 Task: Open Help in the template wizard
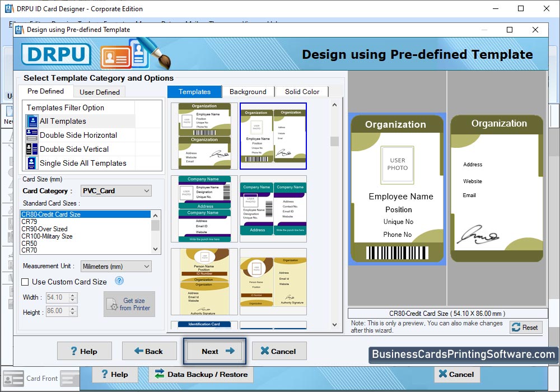85,351
